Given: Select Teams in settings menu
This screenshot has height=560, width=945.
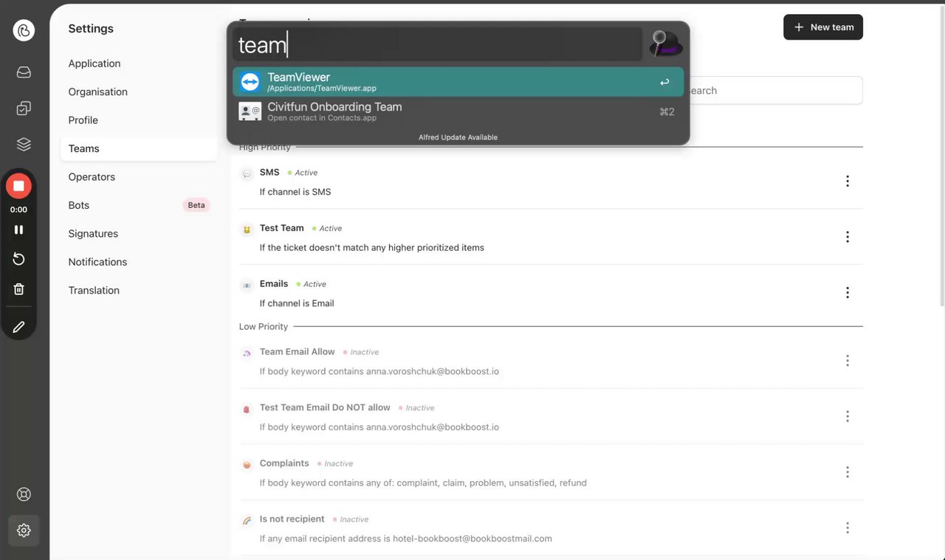Looking at the screenshot, I should pyautogui.click(x=139, y=148).
